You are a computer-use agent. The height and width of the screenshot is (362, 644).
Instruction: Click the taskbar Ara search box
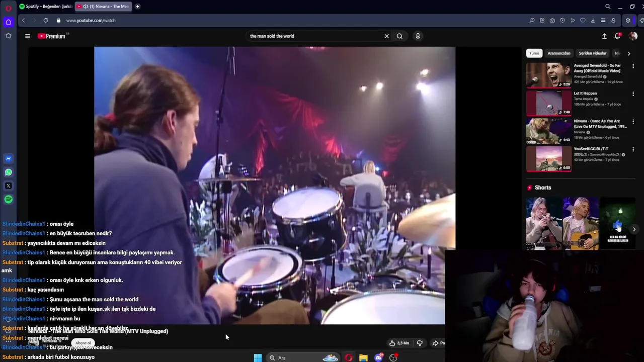303,357
